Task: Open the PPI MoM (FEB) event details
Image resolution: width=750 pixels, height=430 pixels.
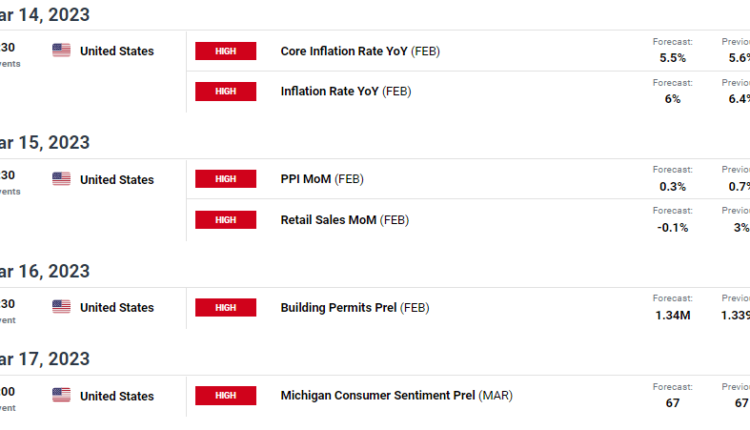Action: 321,179
